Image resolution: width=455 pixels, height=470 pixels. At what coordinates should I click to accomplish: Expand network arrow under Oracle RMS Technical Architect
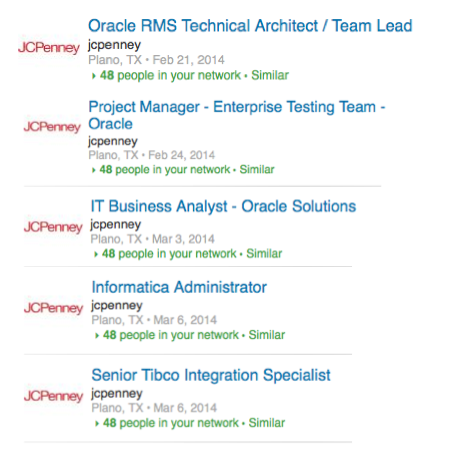94,76
